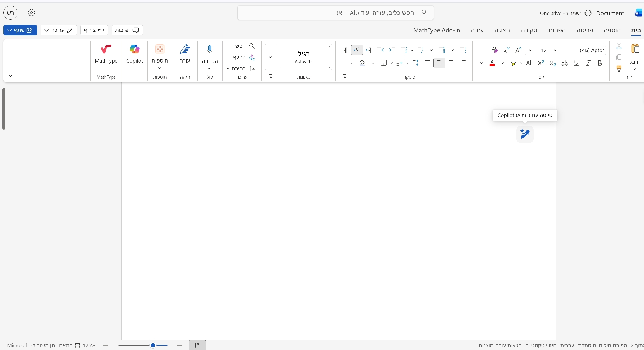Click the zoom slider handle
Image resolution: width=644 pixels, height=350 pixels.
coord(153,345)
